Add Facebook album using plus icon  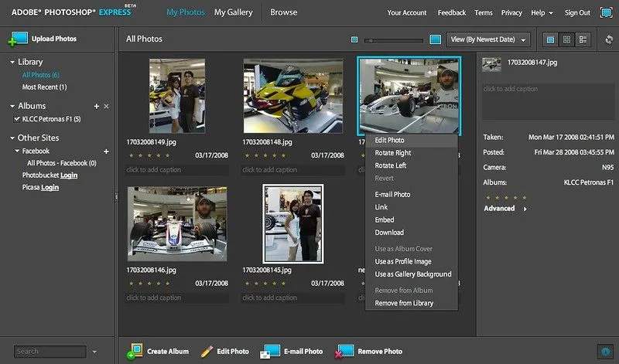[106, 151]
